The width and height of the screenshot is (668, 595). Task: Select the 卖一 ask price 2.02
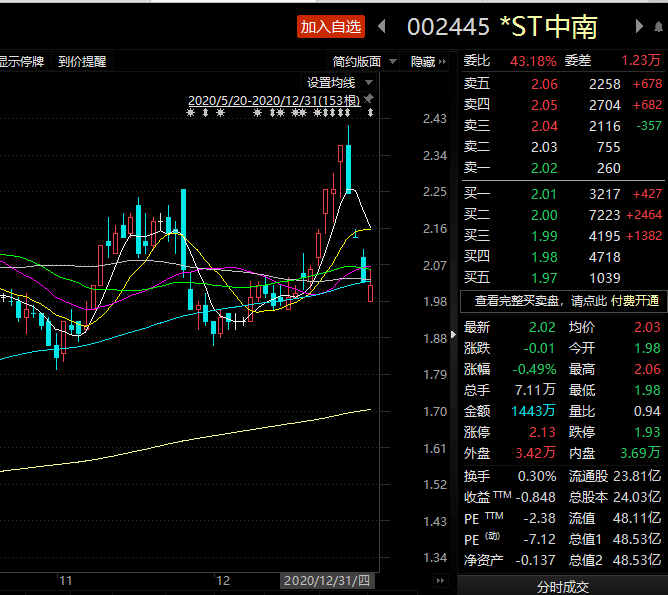(544, 169)
